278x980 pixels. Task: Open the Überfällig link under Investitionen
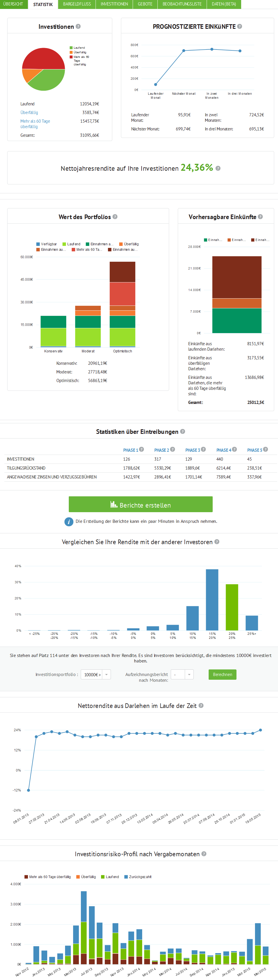point(29,113)
